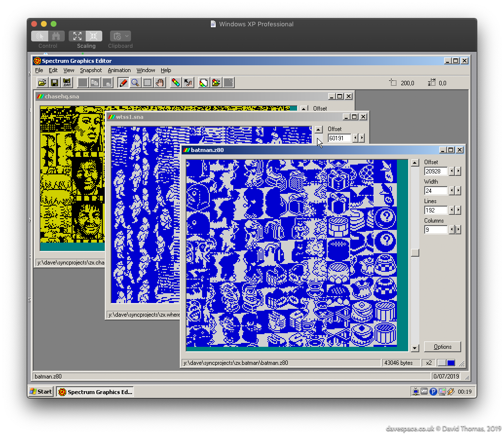Image resolution: width=504 pixels, height=434 pixels.
Task: Open a file with the folder toolbar icon
Action: click(x=42, y=83)
